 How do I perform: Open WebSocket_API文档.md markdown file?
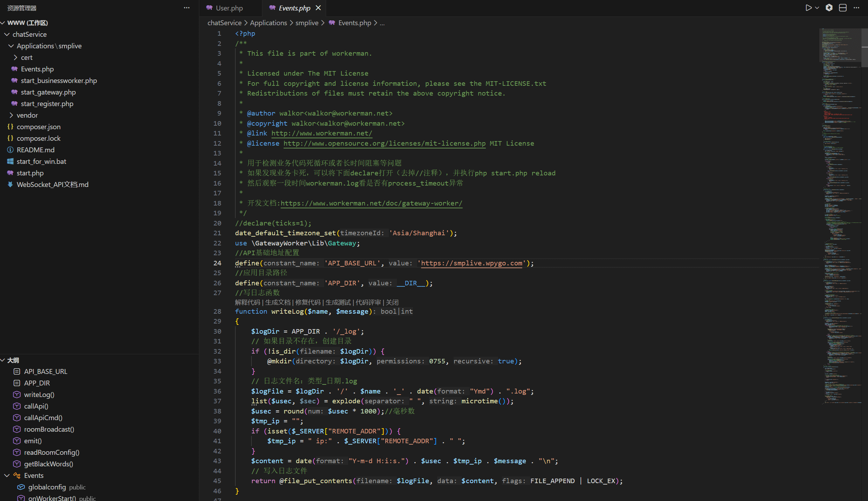(x=53, y=185)
